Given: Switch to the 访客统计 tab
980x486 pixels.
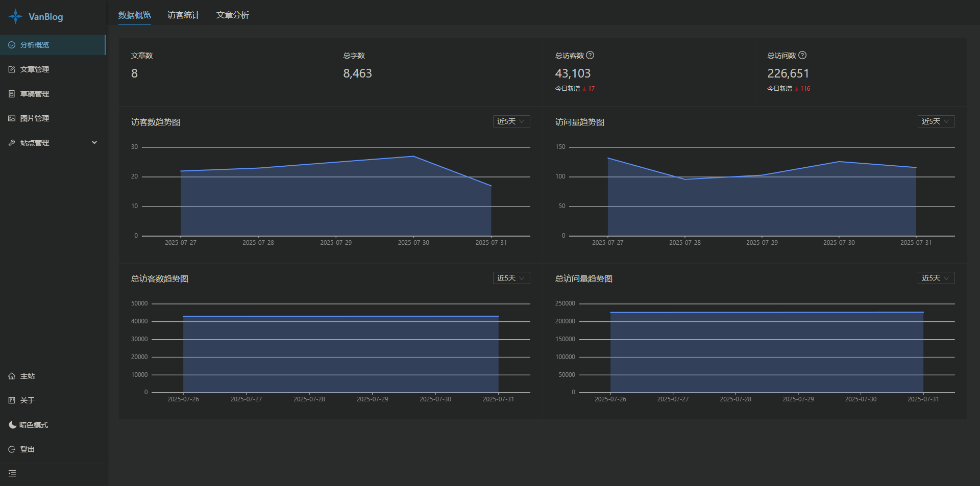Looking at the screenshot, I should [x=183, y=15].
